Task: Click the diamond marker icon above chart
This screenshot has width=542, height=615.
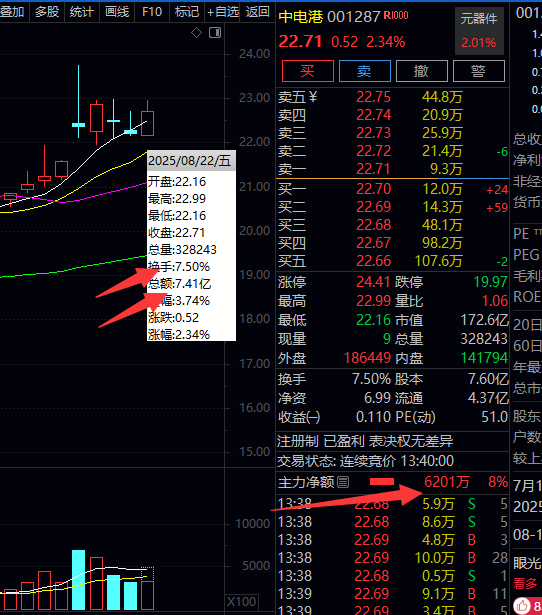Action: click(x=196, y=33)
